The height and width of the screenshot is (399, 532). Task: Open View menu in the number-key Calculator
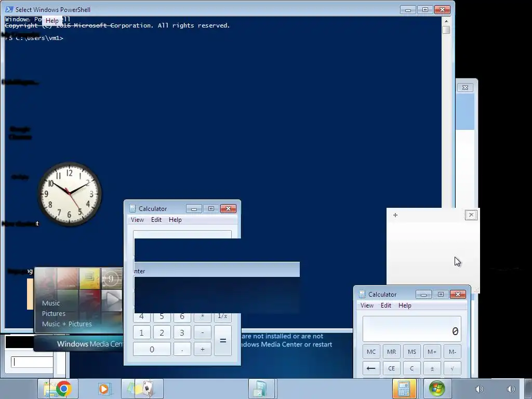(137, 220)
